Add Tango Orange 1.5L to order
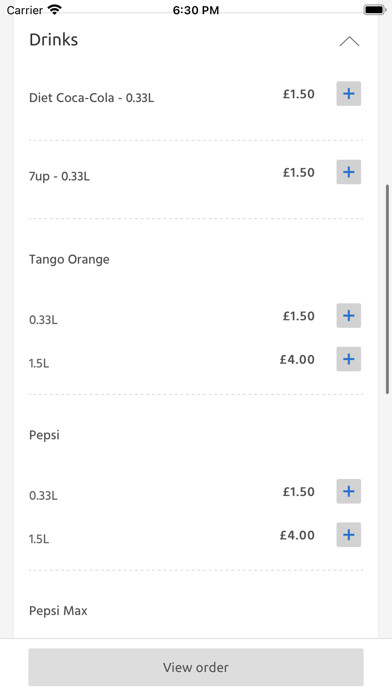Screen dimensions: 392x696 pyautogui.click(x=348, y=359)
